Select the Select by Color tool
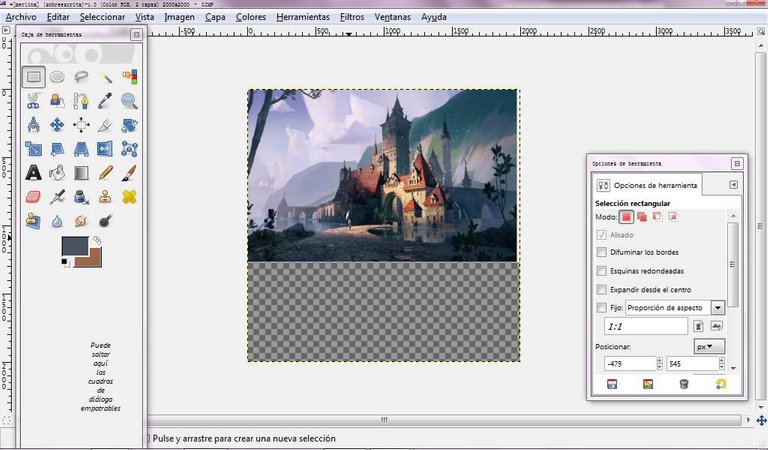This screenshot has height=450, width=768. point(129,77)
